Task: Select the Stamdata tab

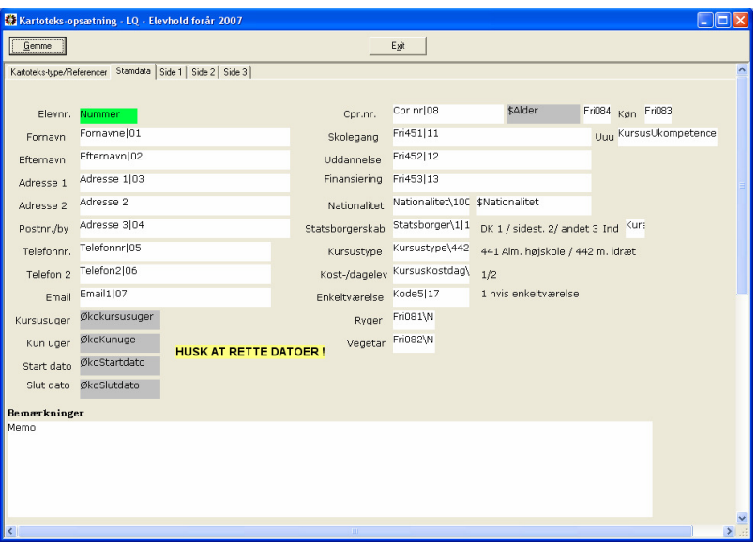Action: (x=133, y=71)
